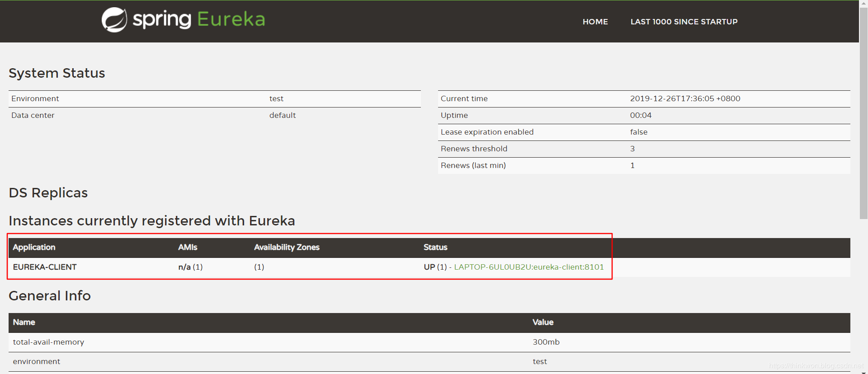This screenshot has height=374, width=868.
Task: Open the LAPTOP-6UL0UB2U:eureka-client:8101 instance link
Action: tap(528, 267)
